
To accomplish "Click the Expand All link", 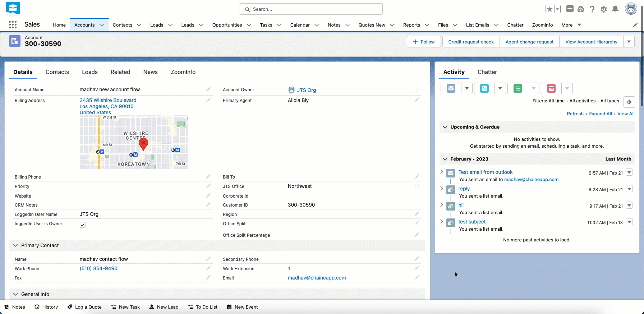I will click(601, 114).
